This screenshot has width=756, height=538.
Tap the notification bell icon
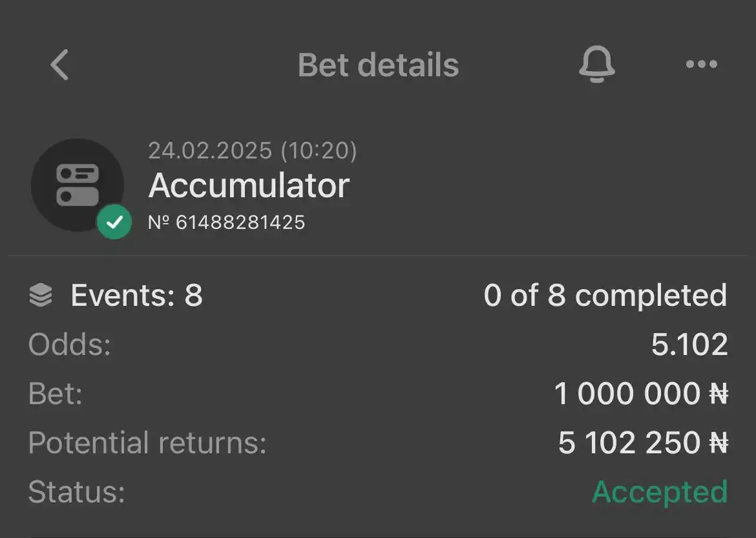click(596, 64)
